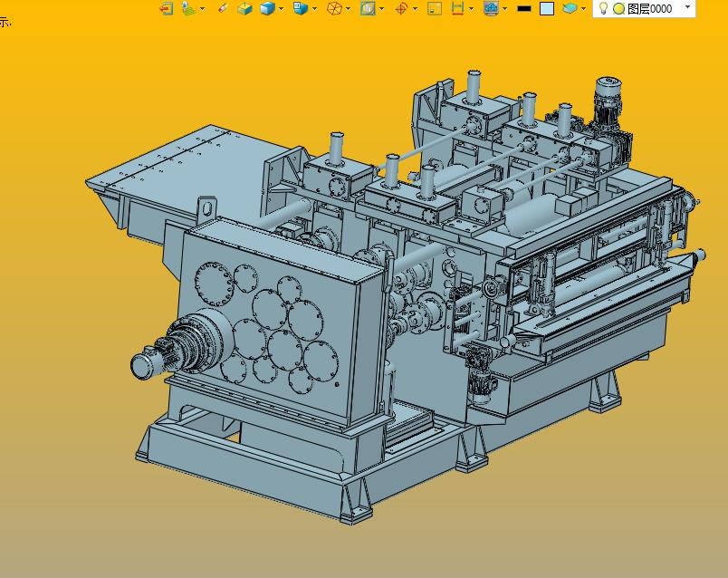
Task: Select the red eraser tool icon
Action: [223, 8]
